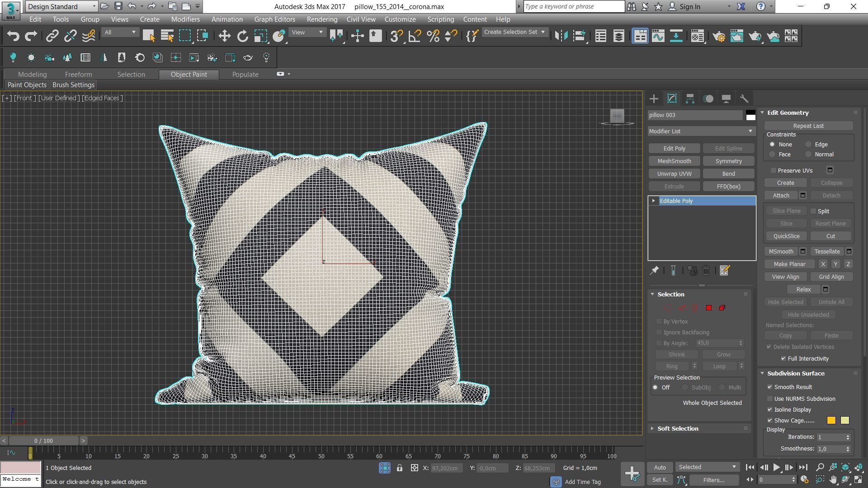Switch to the Modify command panel tab

point(672,99)
